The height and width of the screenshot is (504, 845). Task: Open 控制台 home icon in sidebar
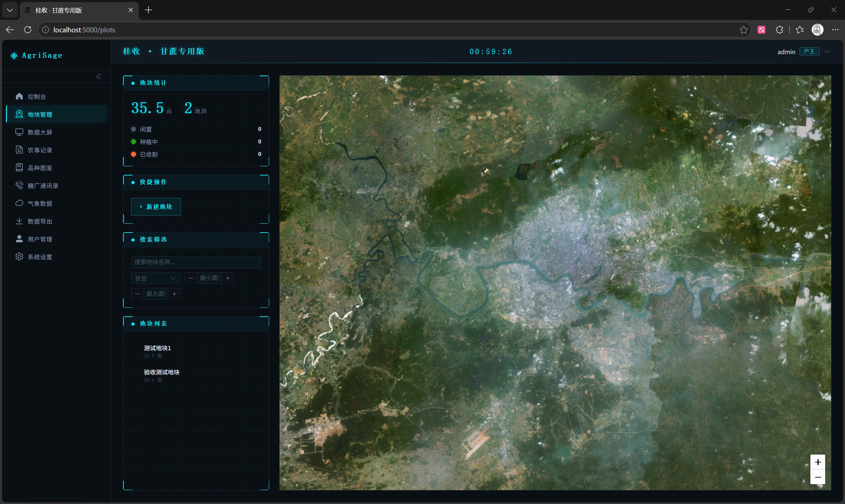point(19,96)
